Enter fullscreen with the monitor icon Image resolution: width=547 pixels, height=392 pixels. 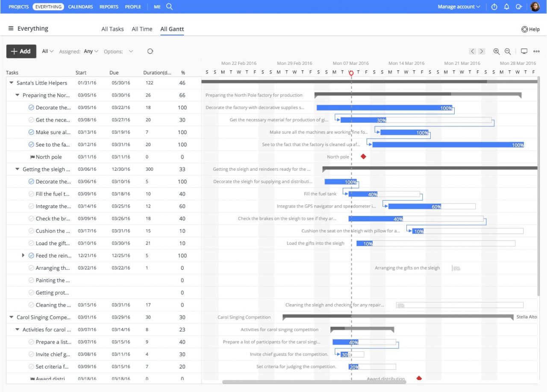coord(524,51)
